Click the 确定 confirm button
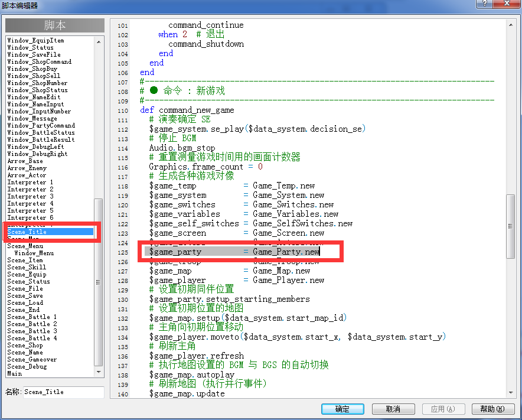Viewport: 522px width, 420px height. (x=342, y=409)
